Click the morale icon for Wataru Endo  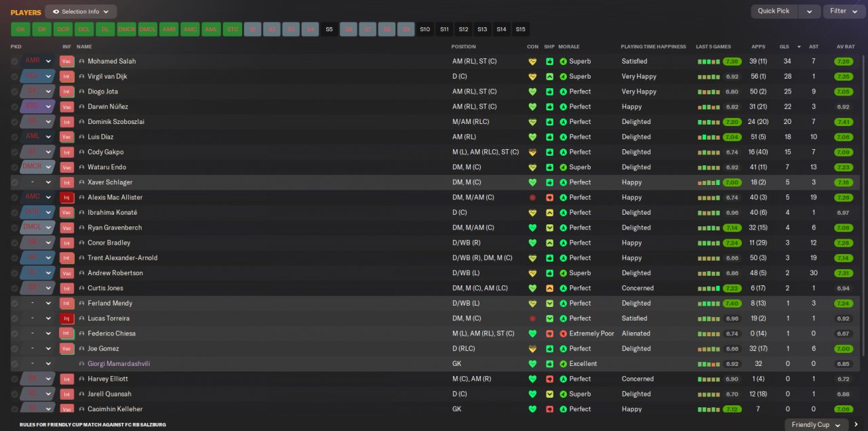(563, 167)
